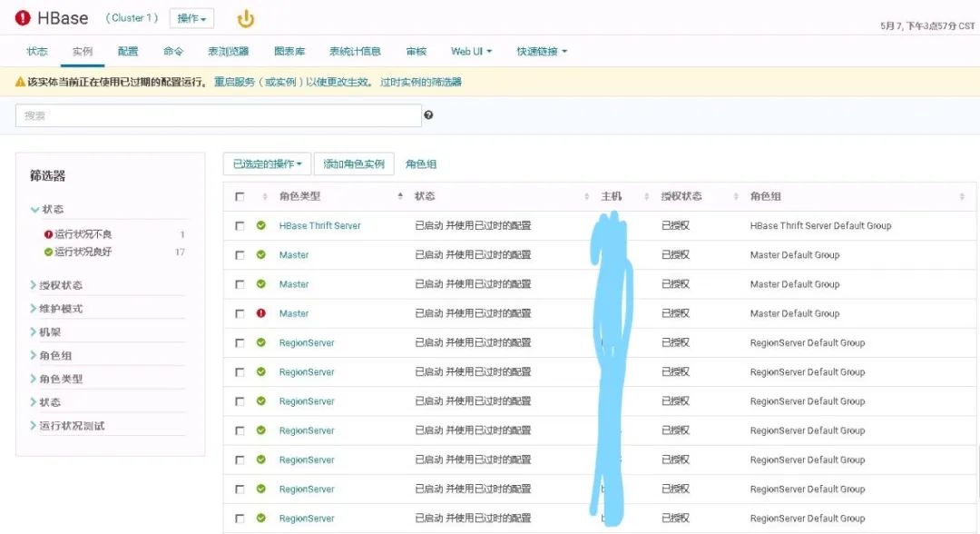This screenshot has width=980, height=534.
Task: Click the sort arrows beside 角色类型 column
Action: 400,196
